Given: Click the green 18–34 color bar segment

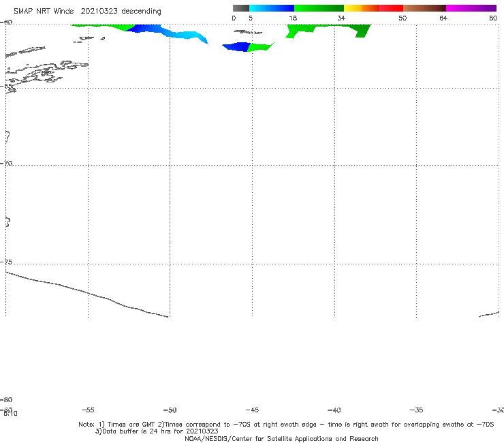Looking at the screenshot, I should click(x=319, y=8).
